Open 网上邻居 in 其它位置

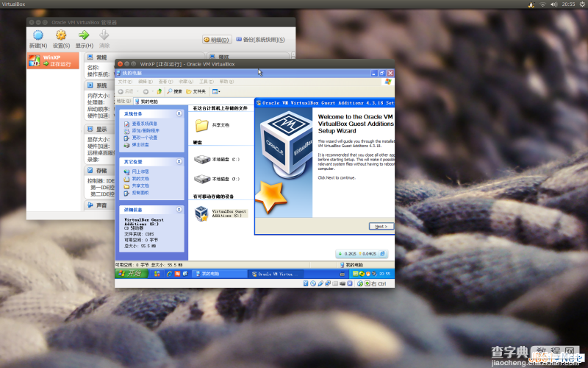pos(140,171)
